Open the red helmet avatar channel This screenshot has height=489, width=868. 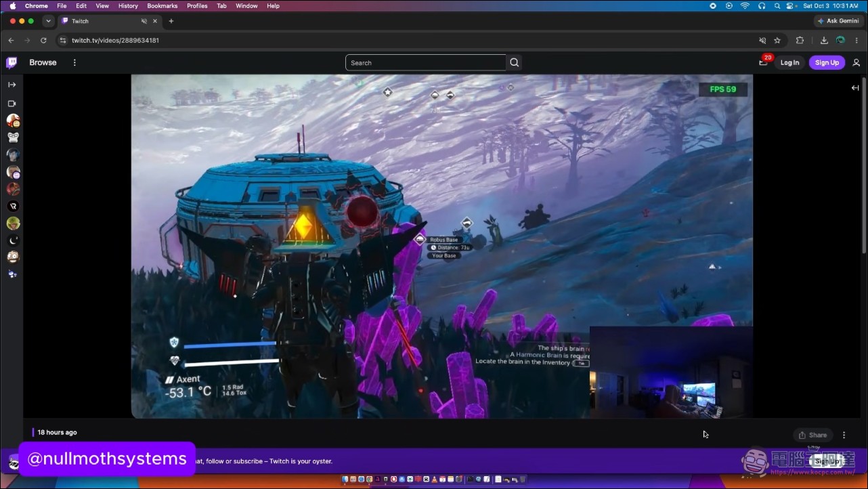click(x=13, y=189)
